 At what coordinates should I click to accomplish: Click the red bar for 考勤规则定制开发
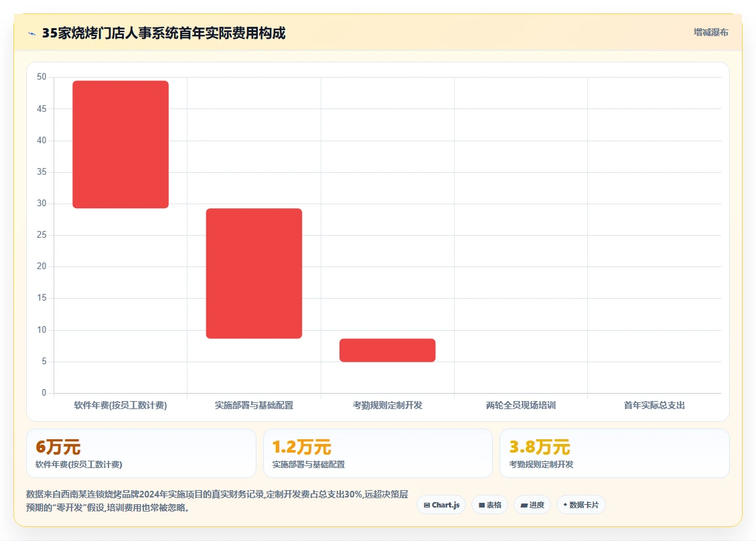click(x=388, y=350)
